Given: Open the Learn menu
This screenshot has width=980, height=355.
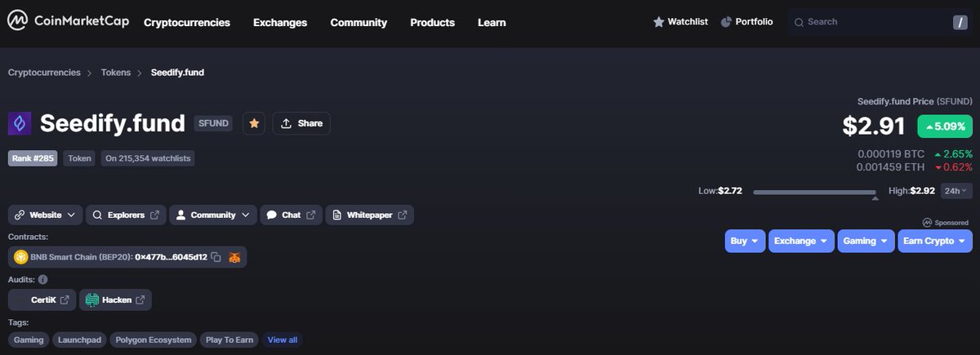Looking at the screenshot, I should [x=492, y=23].
